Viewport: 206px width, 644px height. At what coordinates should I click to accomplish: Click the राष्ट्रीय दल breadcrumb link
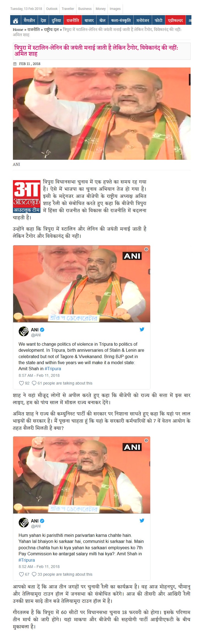coord(51,29)
